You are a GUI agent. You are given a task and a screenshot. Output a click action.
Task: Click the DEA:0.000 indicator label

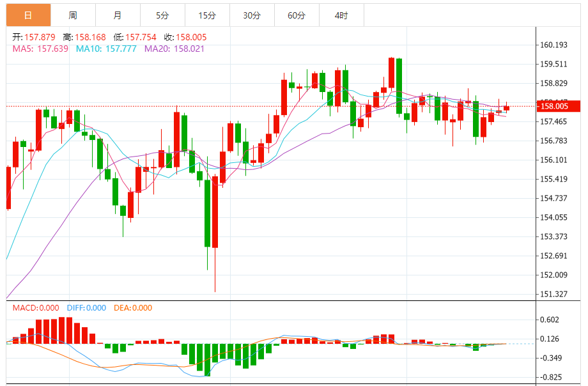(133, 308)
